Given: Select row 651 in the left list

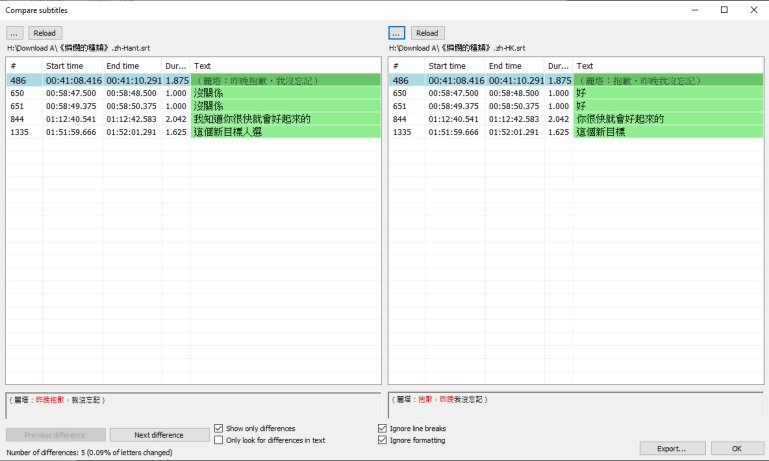Looking at the screenshot, I should [x=194, y=106].
